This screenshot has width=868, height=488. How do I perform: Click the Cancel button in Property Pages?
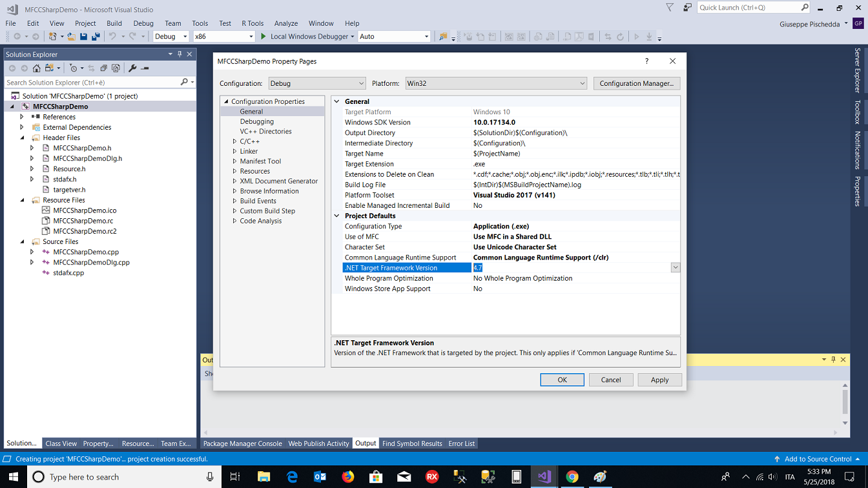click(x=611, y=380)
